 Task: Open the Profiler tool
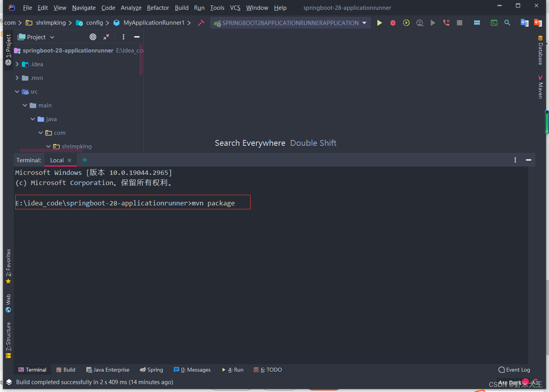[x=420, y=23]
